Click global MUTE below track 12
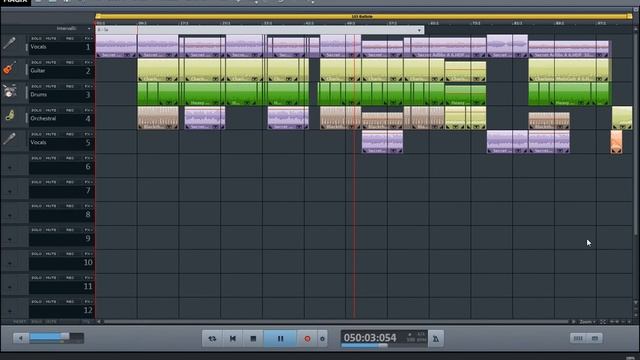 coord(51,322)
